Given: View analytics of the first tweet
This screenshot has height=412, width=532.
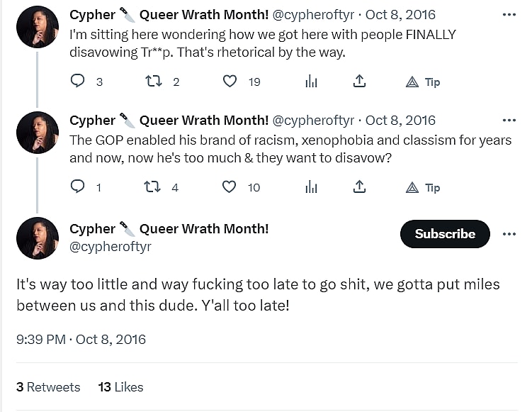Looking at the screenshot, I should [311, 82].
